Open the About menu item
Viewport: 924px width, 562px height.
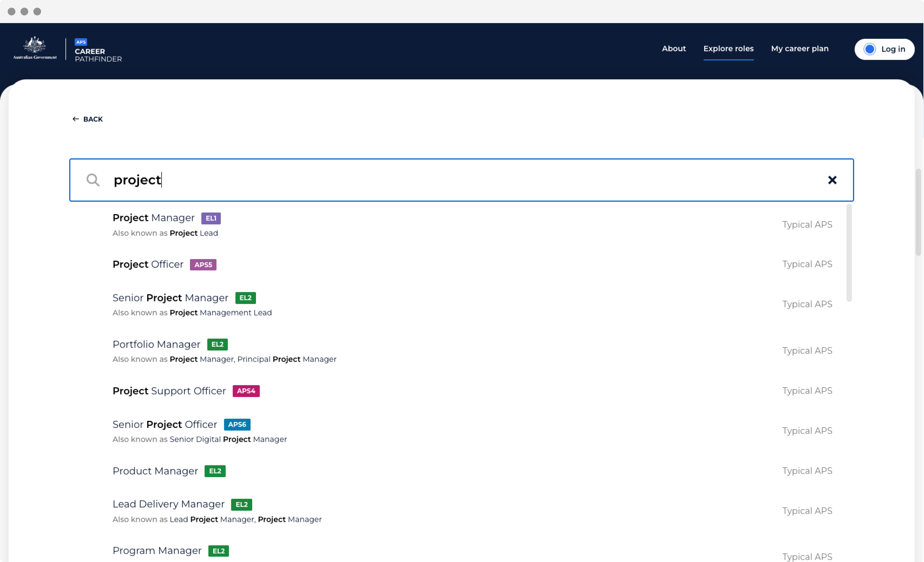pyautogui.click(x=674, y=48)
